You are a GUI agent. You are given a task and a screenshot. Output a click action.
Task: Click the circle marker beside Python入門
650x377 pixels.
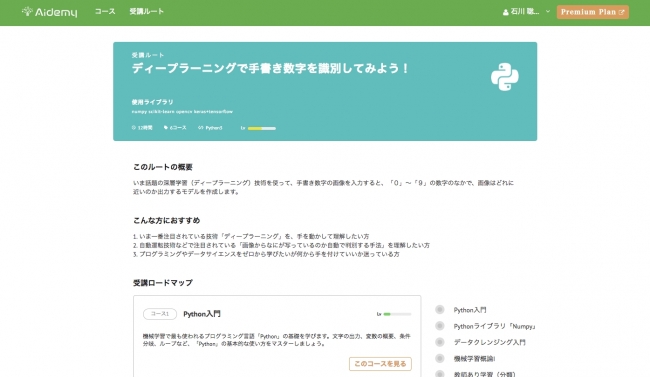[440, 309]
